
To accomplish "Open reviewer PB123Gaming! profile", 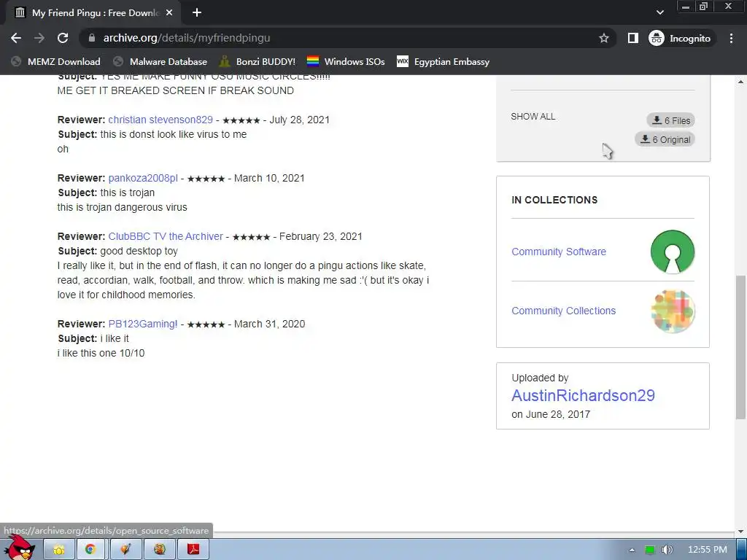I will pyautogui.click(x=143, y=324).
